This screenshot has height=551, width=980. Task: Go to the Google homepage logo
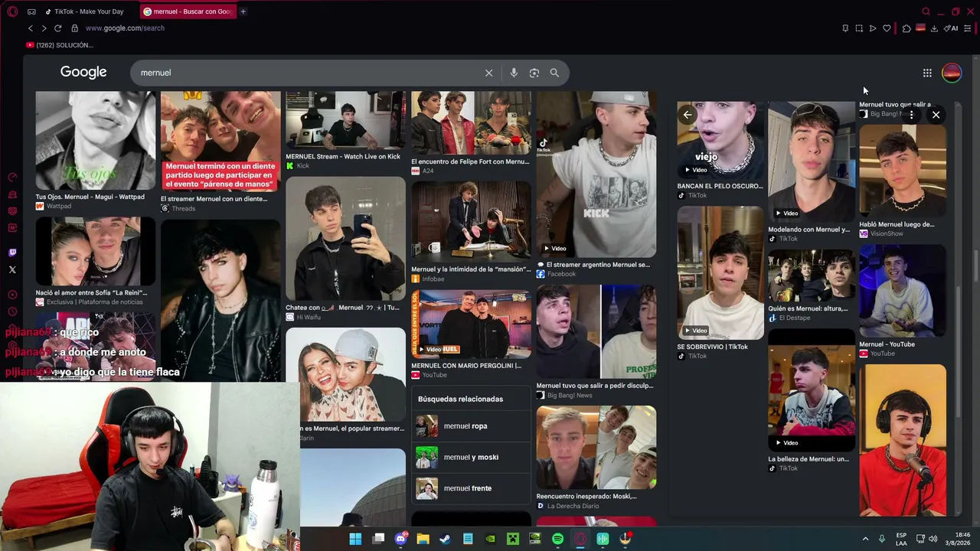(83, 72)
